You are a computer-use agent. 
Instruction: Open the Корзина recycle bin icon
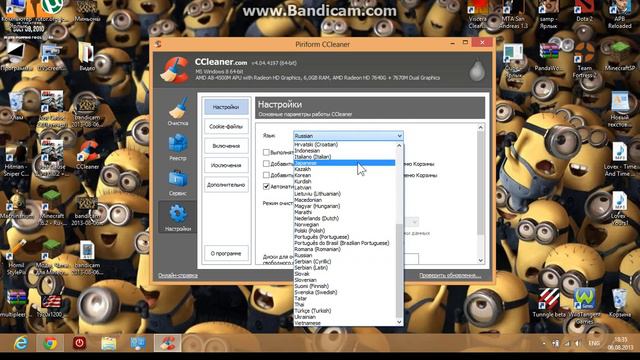(620, 303)
